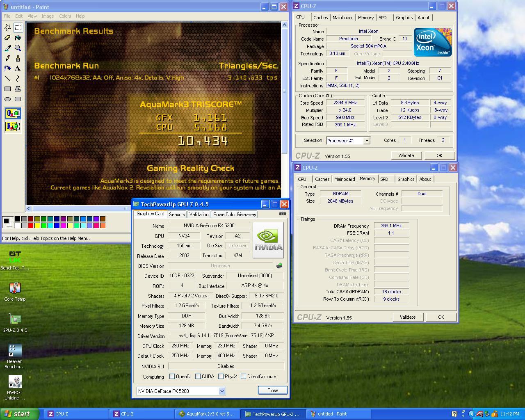Click the BIOS save chip icon in GPU-Z
This screenshot has width=525, height=420.
(279, 266)
